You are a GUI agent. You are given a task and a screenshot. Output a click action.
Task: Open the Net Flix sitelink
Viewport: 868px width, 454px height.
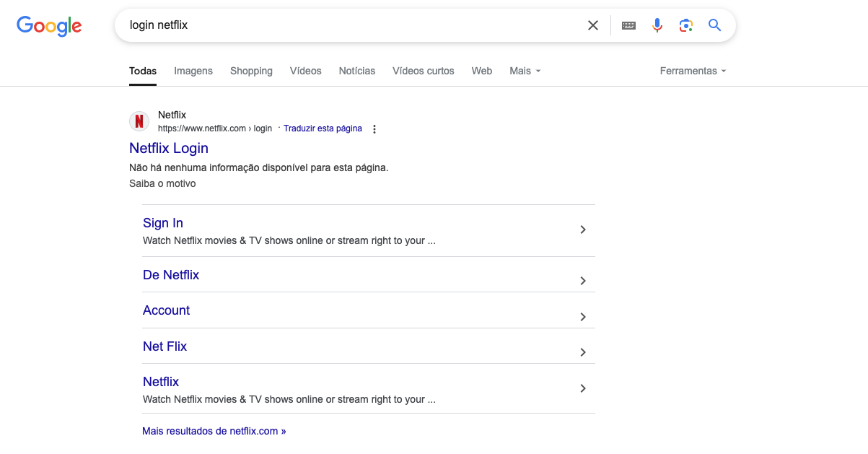tap(165, 346)
